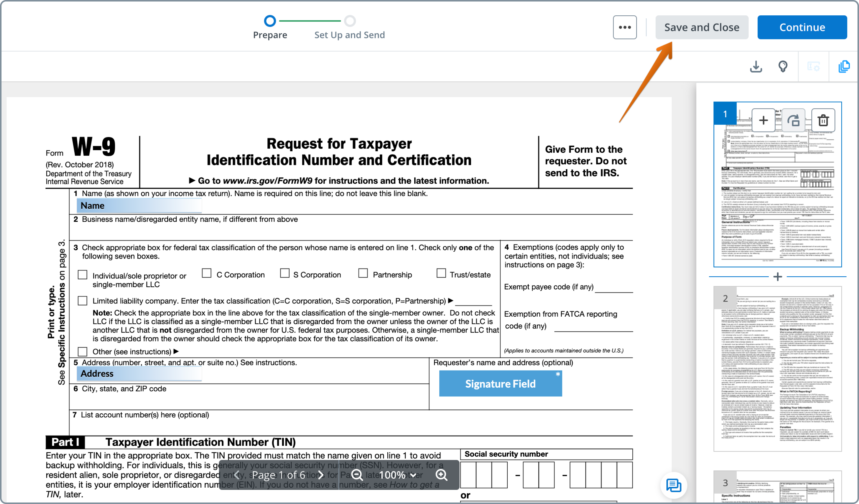859x504 pixels.
Task: Open the chat support bubble
Action: [x=673, y=485]
